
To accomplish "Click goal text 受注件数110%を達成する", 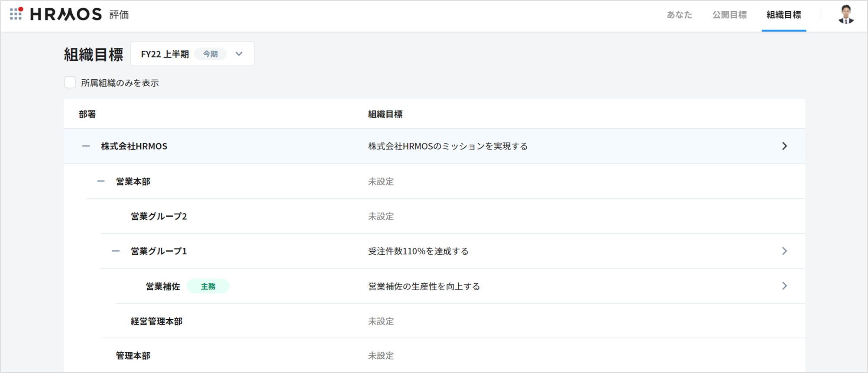I will click(x=418, y=251).
